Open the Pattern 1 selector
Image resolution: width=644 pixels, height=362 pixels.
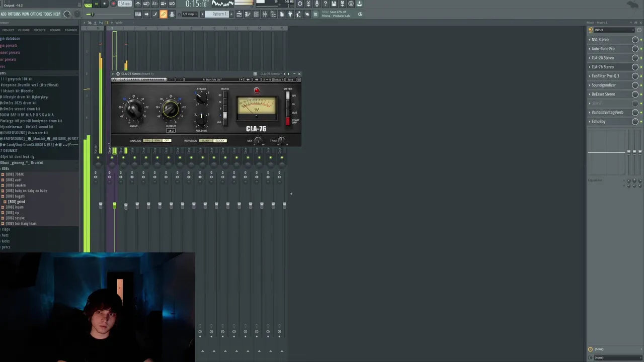(217, 14)
